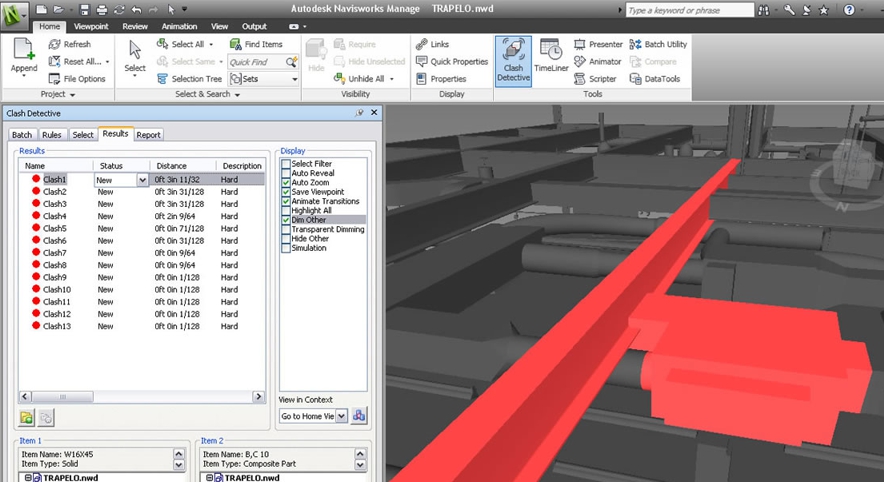This screenshot has width=884, height=482.
Task: Activate the Select cursor tool
Action: (135, 57)
